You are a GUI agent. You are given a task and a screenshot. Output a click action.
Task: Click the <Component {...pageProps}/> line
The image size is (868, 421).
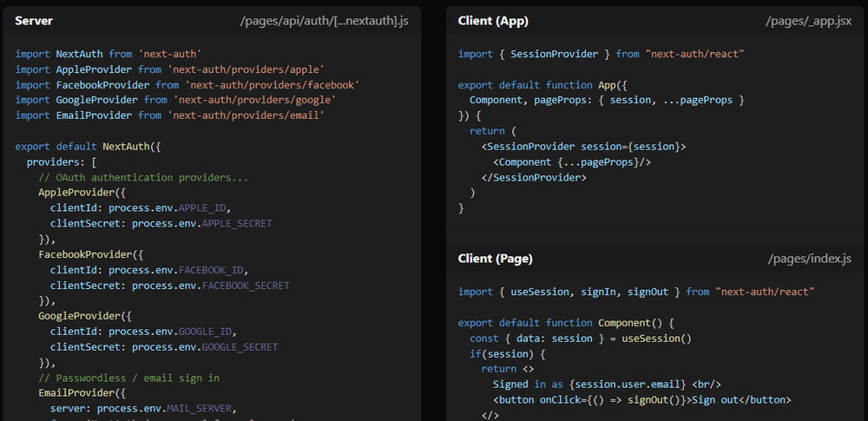pos(572,162)
